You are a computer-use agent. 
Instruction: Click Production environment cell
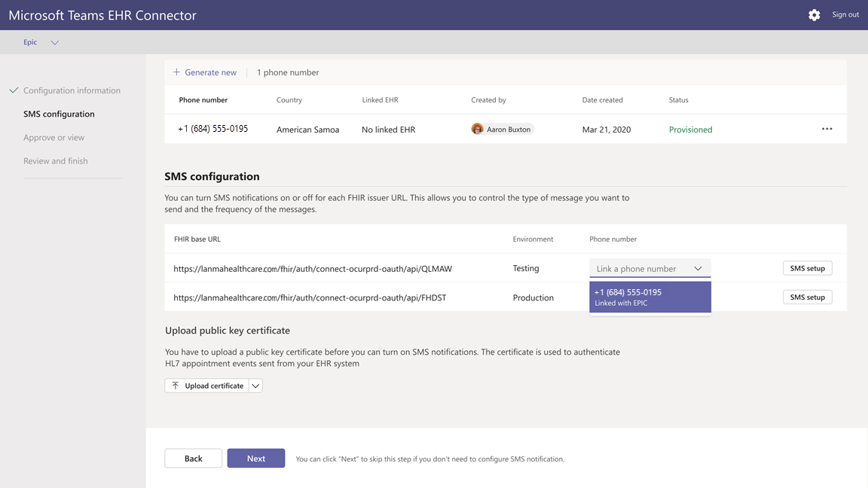(533, 297)
